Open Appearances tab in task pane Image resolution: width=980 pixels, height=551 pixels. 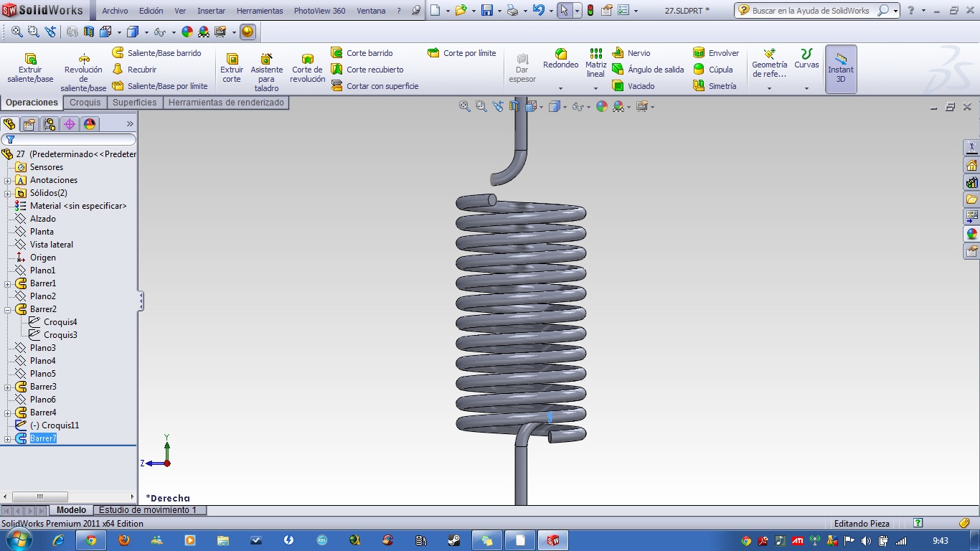971,234
